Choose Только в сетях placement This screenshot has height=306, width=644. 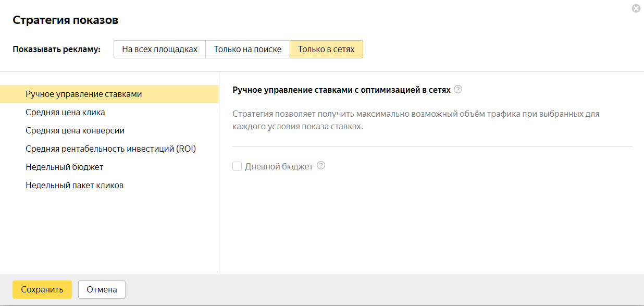[x=326, y=50]
